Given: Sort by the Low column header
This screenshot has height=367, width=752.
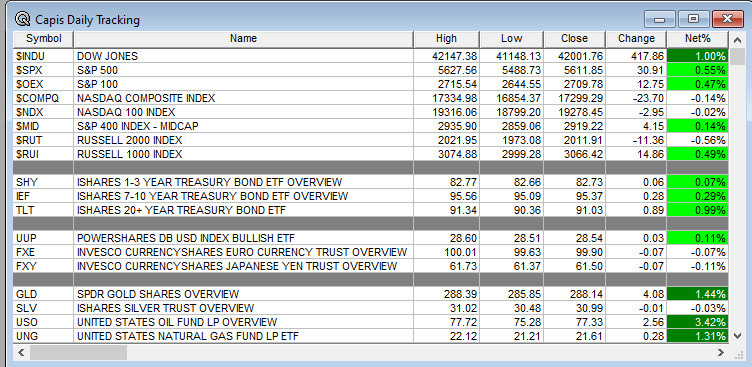Looking at the screenshot, I should coord(511,39).
